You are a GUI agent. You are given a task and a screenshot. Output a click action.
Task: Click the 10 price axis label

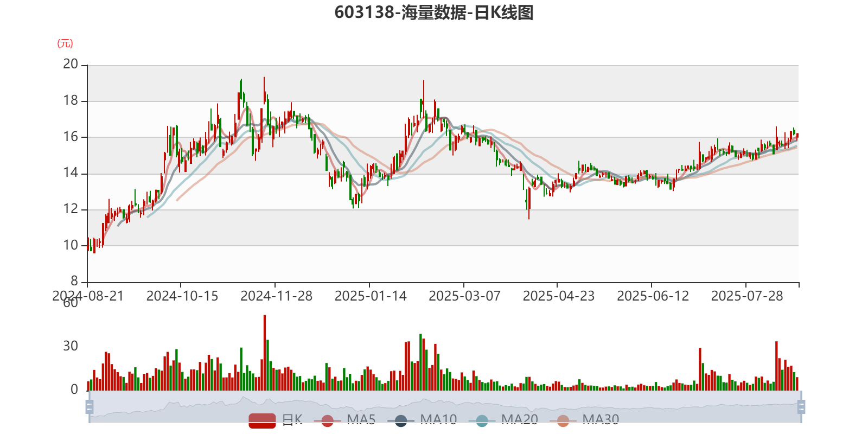(x=71, y=245)
